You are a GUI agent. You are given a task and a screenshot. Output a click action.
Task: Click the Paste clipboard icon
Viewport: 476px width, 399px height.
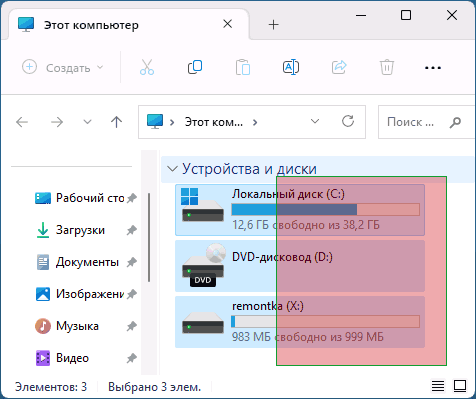243,67
